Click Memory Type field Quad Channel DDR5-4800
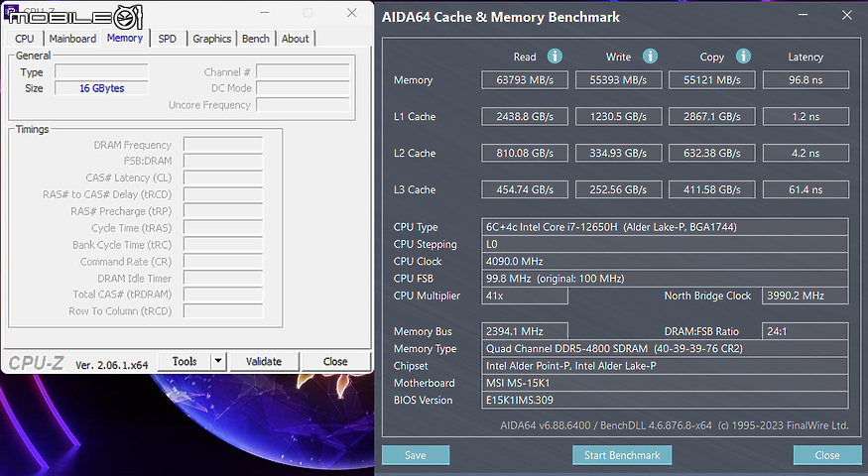The height and width of the screenshot is (476, 868). coord(665,349)
